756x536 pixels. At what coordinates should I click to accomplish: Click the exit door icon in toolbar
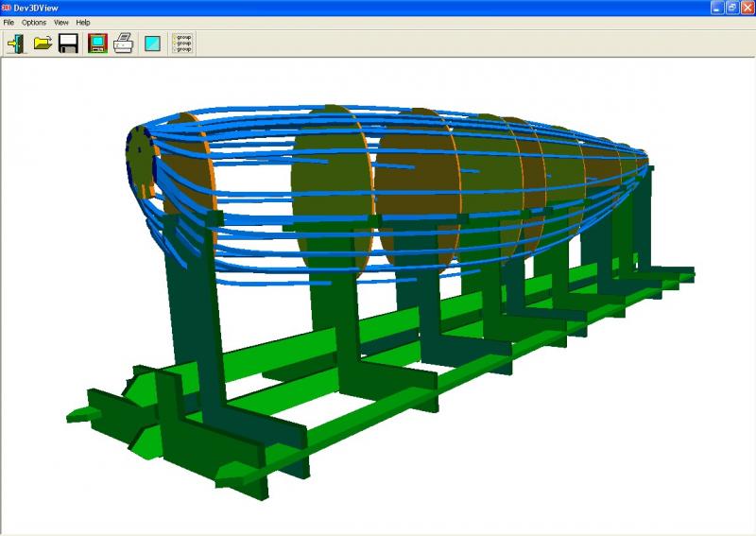click(16, 43)
